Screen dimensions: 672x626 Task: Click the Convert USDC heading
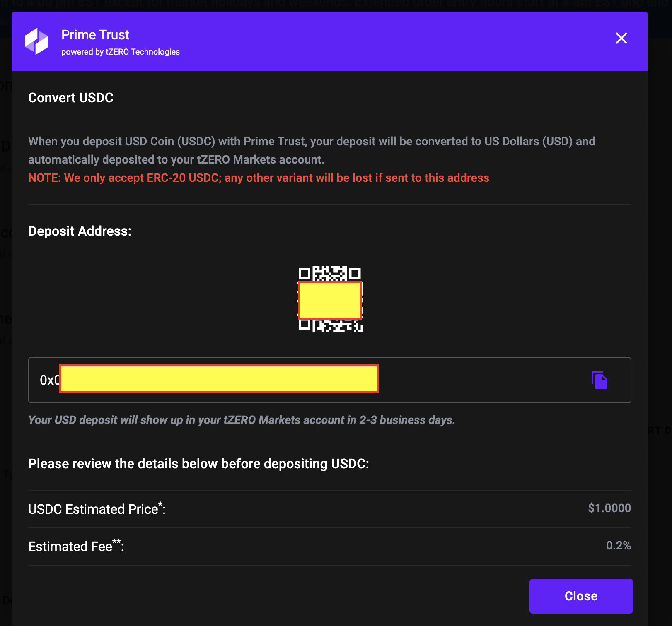point(70,98)
